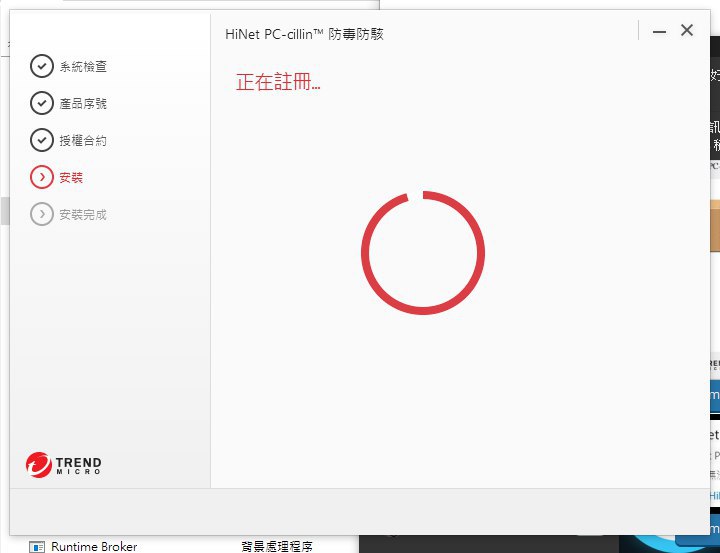This screenshot has width=720, height=553.
Task: Click the 系統檢查 step checkmark icon
Action: (x=41, y=66)
